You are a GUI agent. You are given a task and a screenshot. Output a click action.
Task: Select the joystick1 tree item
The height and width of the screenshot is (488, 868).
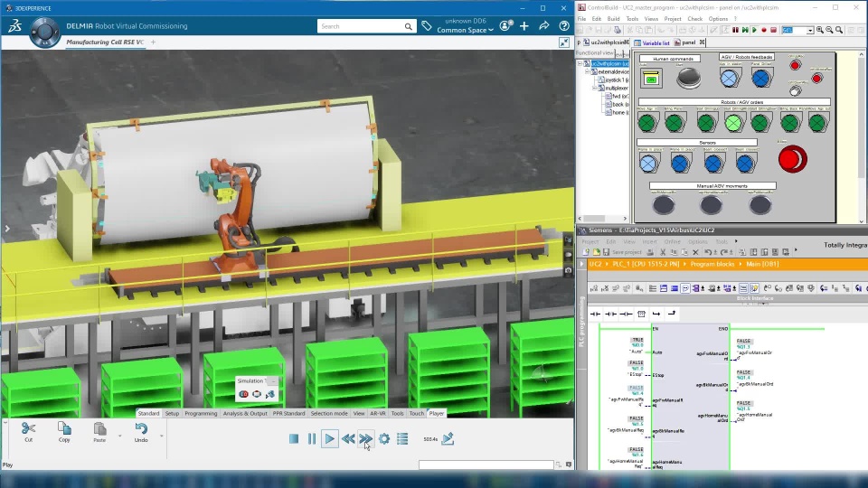coord(613,80)
